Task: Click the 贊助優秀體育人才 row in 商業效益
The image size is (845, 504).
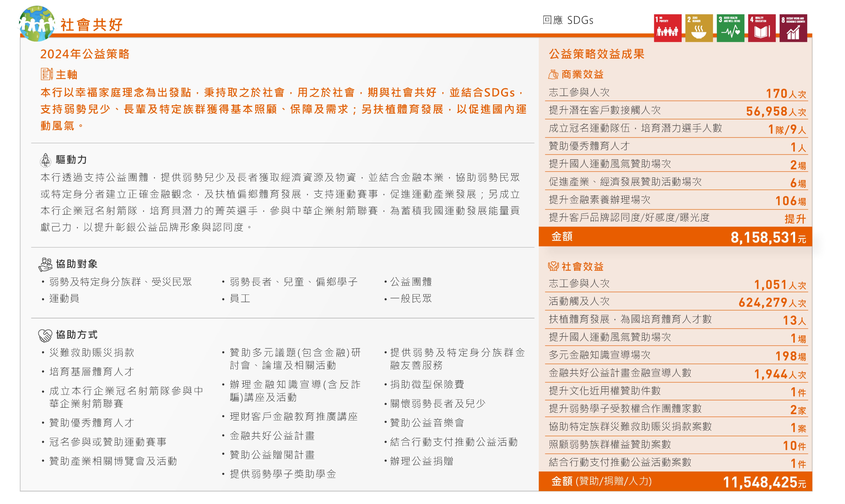Action: coord(676,146)
